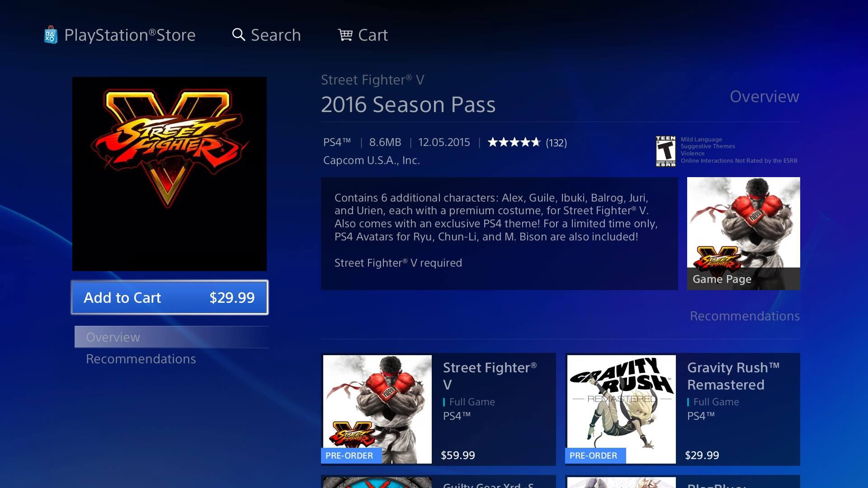Click the season pass description text box
Screen dimensions: 868x488
tap(499, 233)
